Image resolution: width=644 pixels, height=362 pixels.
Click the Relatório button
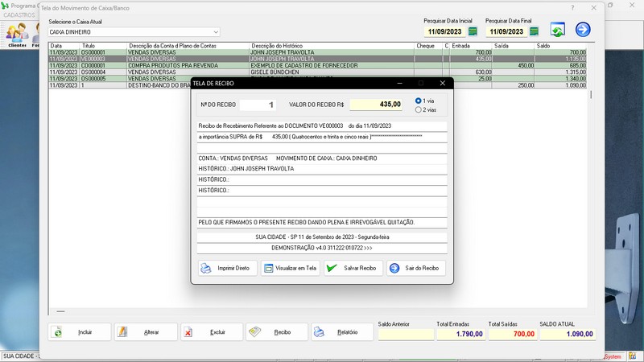(x=342, y=332)
